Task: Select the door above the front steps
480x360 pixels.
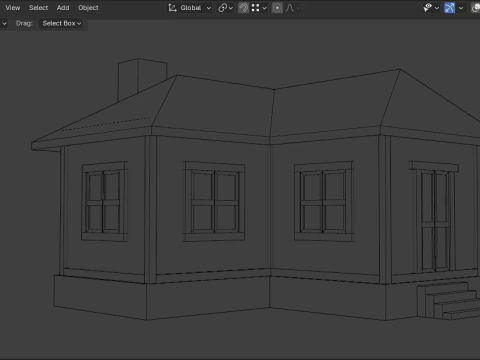Action: tap(435, 220)
